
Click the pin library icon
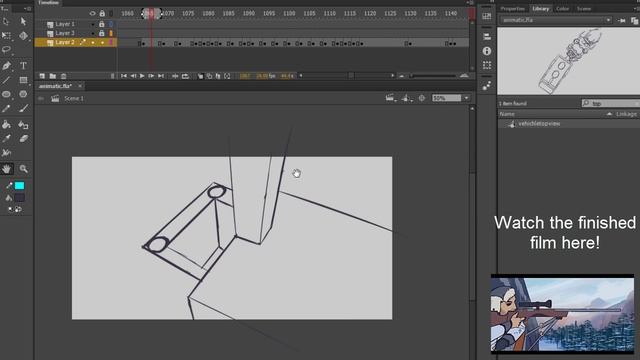click(621, 20)
